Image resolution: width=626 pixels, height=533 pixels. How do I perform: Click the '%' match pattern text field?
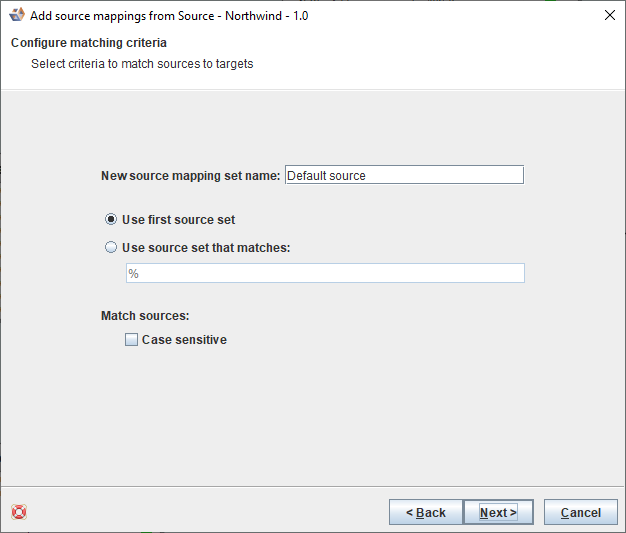pos(324,273)
